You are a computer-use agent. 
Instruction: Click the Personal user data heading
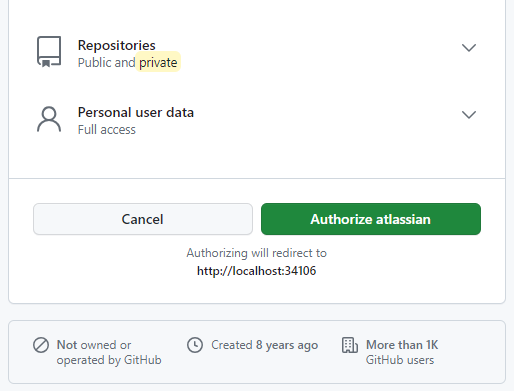(136, 112)
